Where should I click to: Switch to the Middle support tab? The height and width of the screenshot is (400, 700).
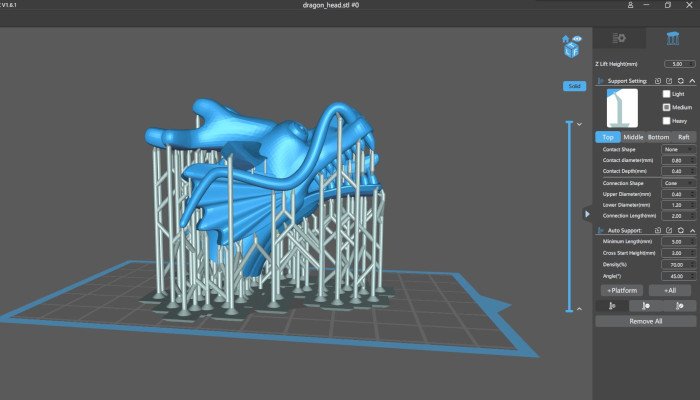[633, 137]
